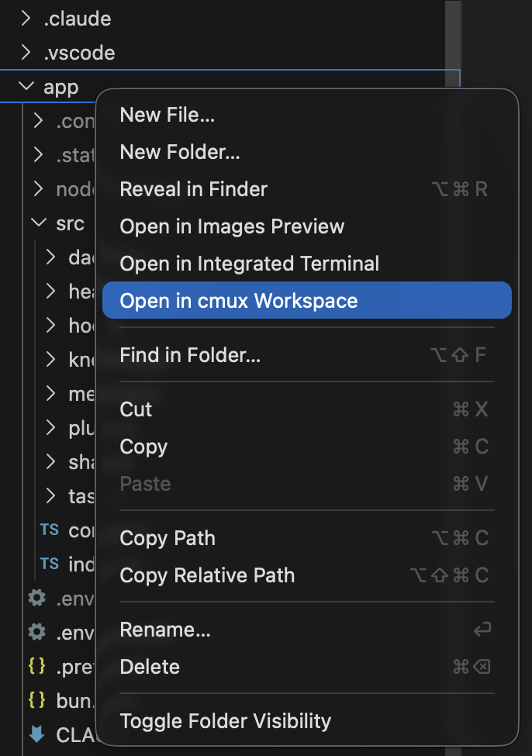This screenshot has height=756, width=532.
Task: Click the explorer vertical scrollbar
Action: tap(452, 43)
